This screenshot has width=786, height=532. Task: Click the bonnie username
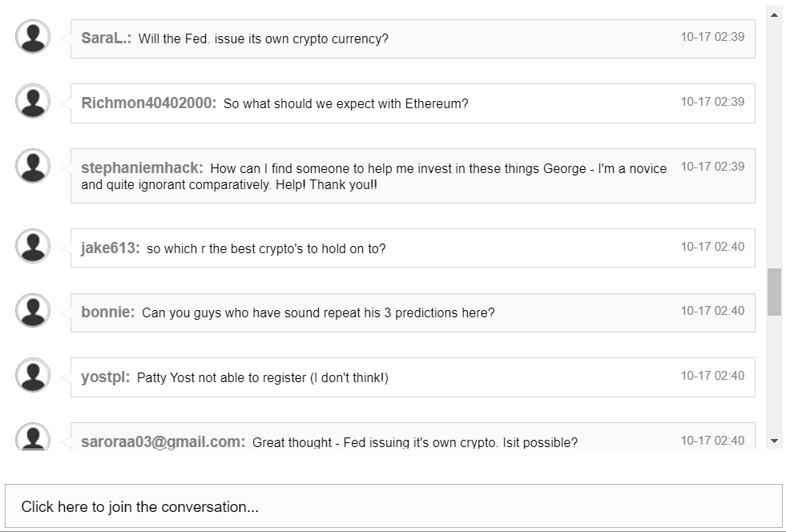(x=107, y=312)
